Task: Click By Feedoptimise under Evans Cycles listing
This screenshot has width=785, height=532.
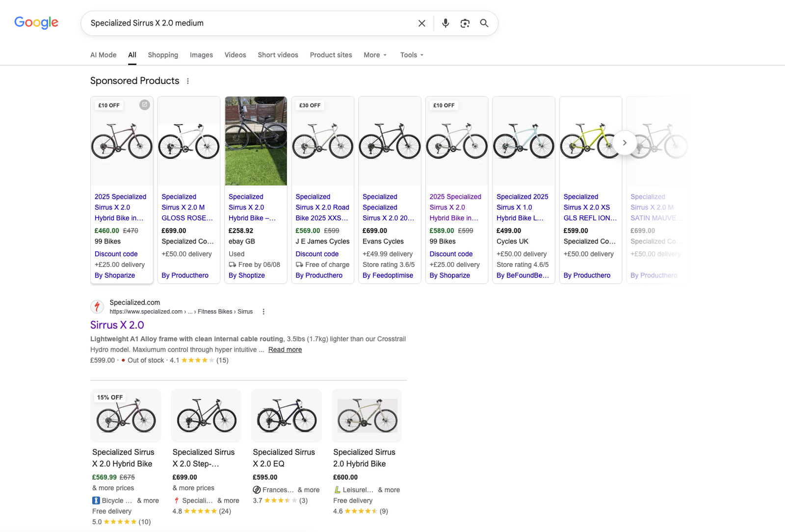Action: tap(388, 275)
